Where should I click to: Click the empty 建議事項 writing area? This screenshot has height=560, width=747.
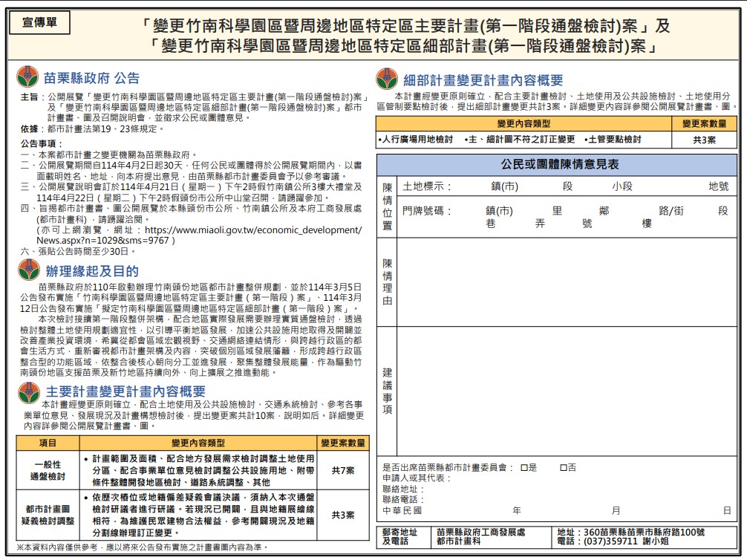[567, 391]
